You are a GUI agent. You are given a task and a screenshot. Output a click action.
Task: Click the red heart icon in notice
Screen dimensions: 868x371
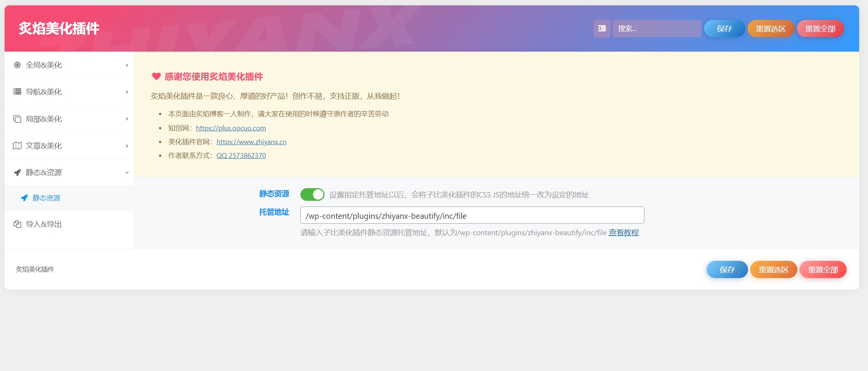[x=156, y=76]
